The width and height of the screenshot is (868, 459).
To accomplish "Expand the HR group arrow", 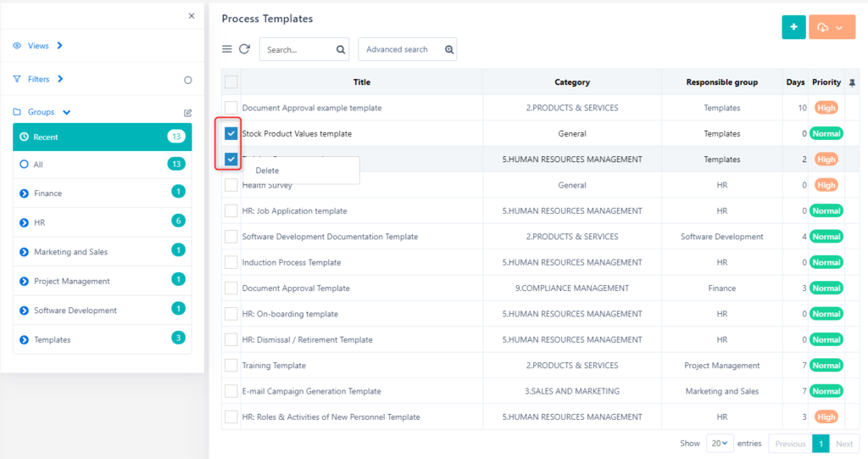I will 24,223.
